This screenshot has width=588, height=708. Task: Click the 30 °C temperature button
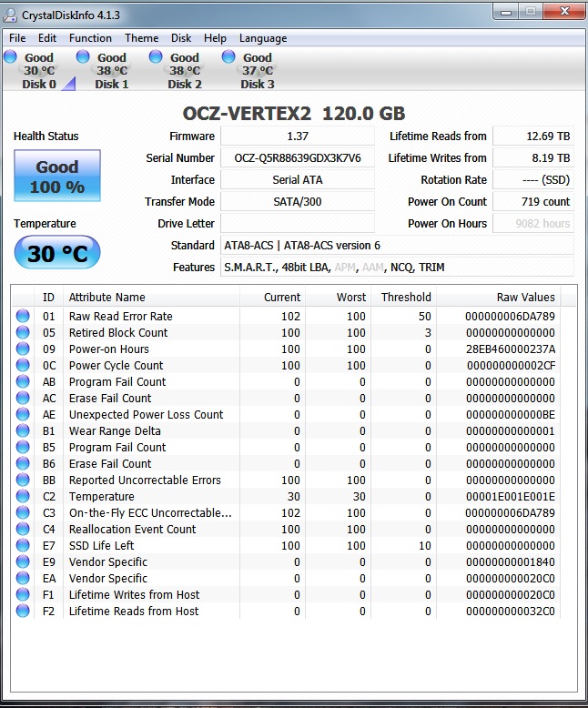[x=57, y=252]
